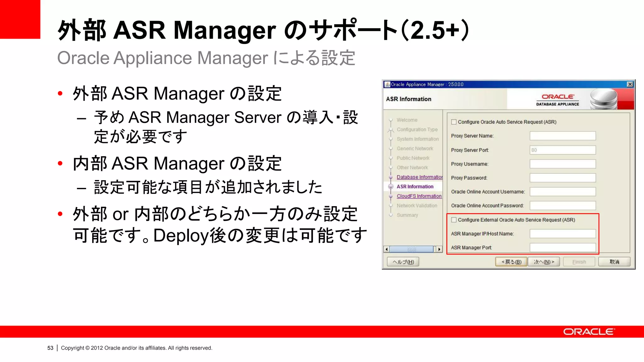644x362 pixels.
Task: Click the CloudFS Information step bullet icon
Action: click(391, 196)
